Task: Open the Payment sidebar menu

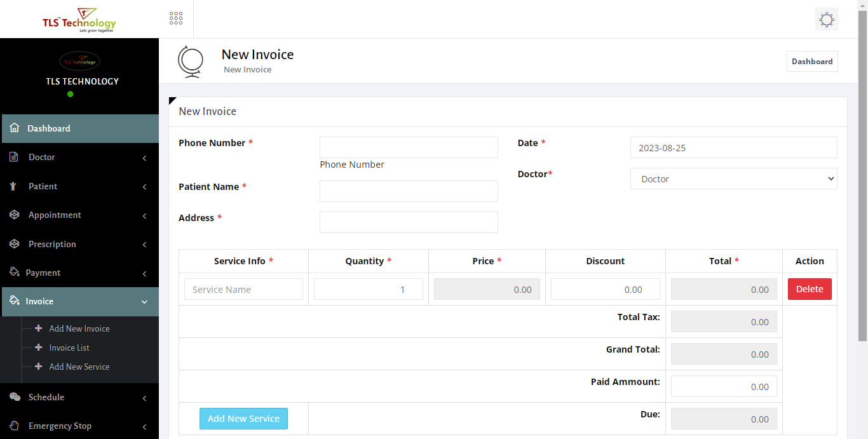Action: [43, 273]
